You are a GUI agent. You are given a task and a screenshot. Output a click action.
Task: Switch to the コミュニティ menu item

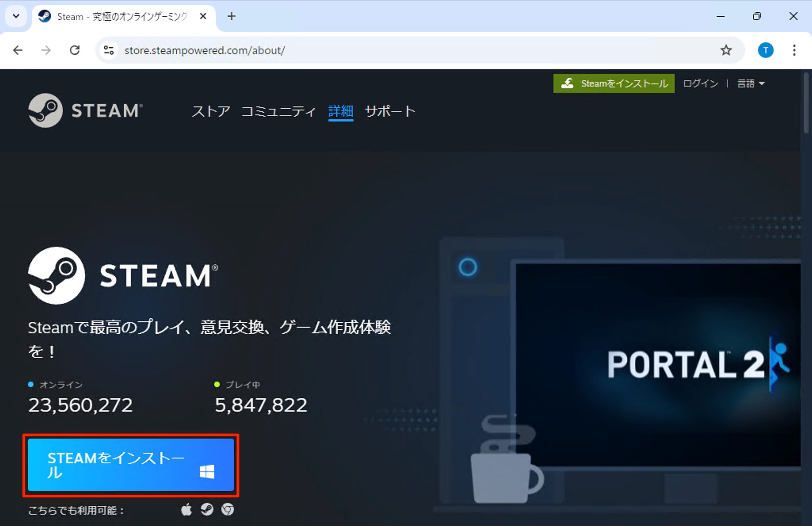[x=279, y=111]
